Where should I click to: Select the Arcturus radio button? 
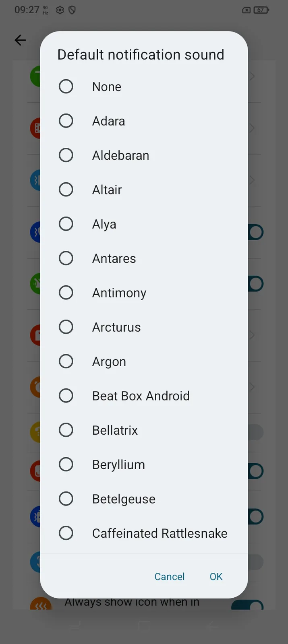pyautogui.click(x=66, y=327)
